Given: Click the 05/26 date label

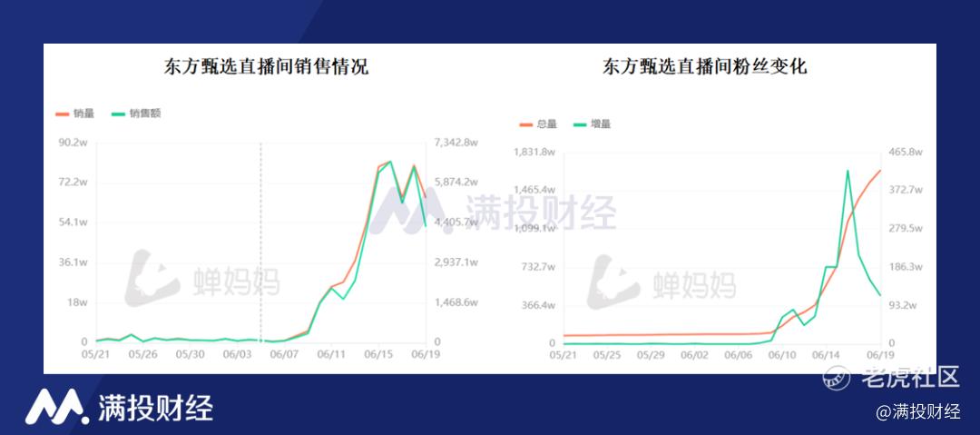Looking at the screenshot, I should pyautogui.click(x=143, y=353).
